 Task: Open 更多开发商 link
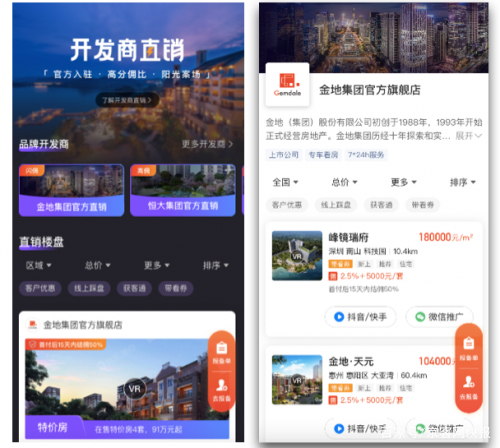point(207,144)
